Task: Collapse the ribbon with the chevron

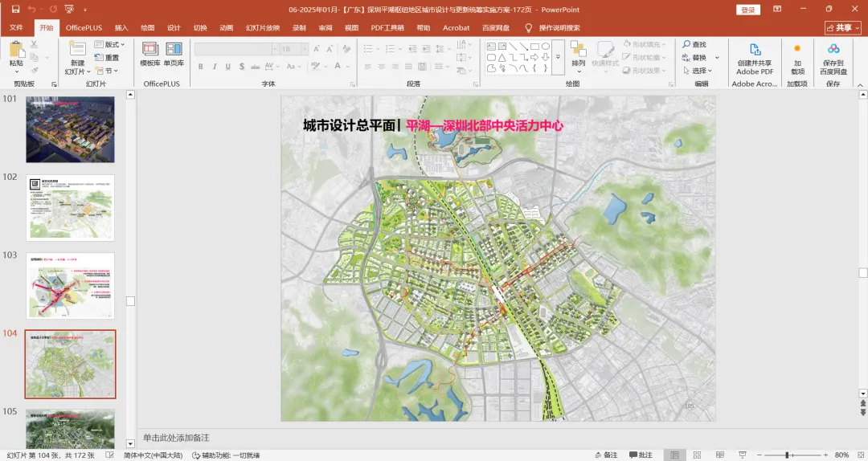Action: tap(860, 84)
